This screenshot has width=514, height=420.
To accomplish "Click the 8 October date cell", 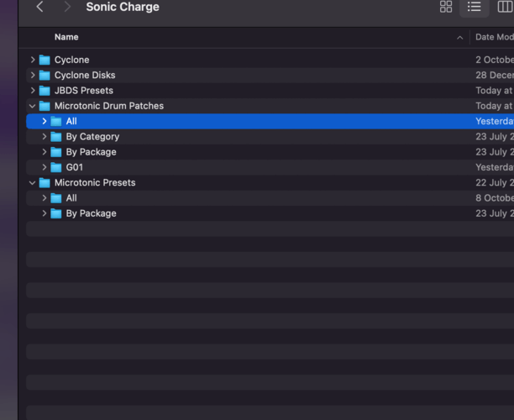I will coord(495,198).
